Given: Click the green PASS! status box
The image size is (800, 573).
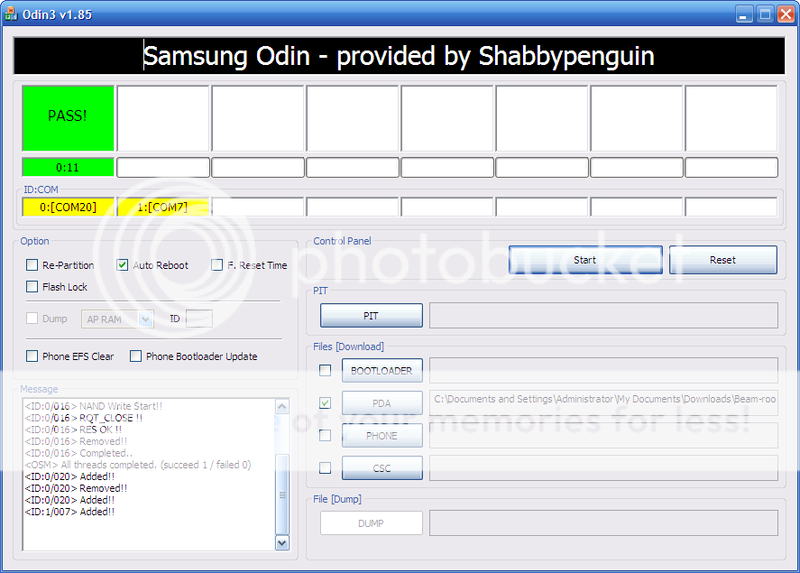Looking at the screenshot, I should (x=68, y=118).
